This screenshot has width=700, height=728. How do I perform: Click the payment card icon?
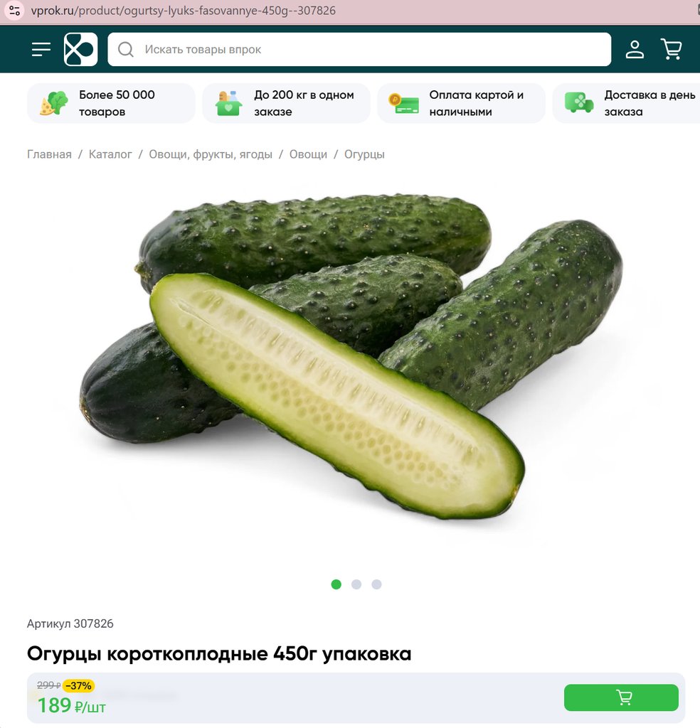click(x=403, y=103)
